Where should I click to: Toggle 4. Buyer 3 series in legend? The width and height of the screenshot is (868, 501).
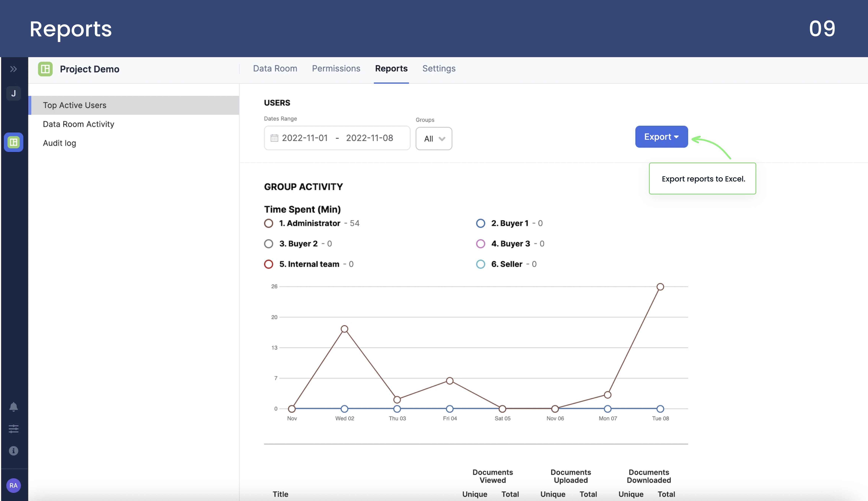510,244
